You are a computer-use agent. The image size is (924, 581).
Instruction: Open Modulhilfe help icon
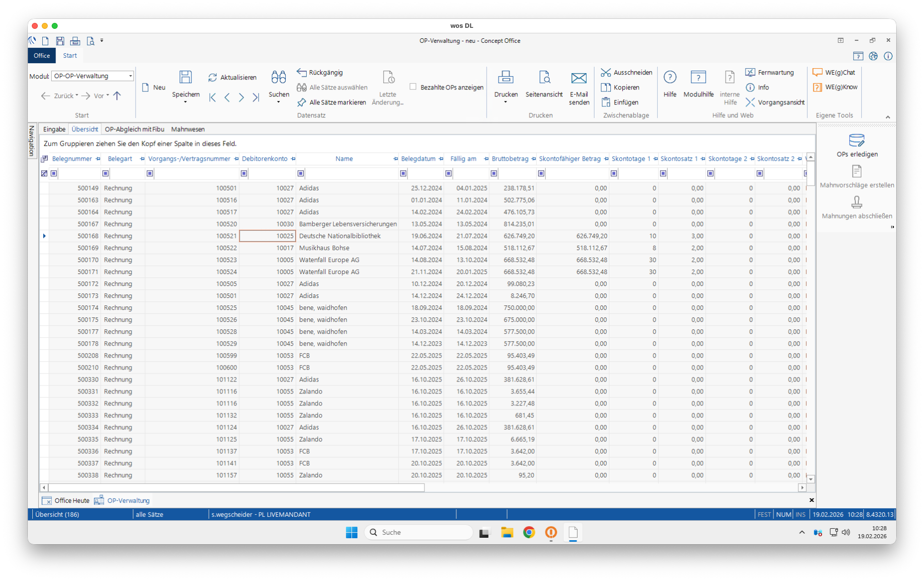point(698,78)
